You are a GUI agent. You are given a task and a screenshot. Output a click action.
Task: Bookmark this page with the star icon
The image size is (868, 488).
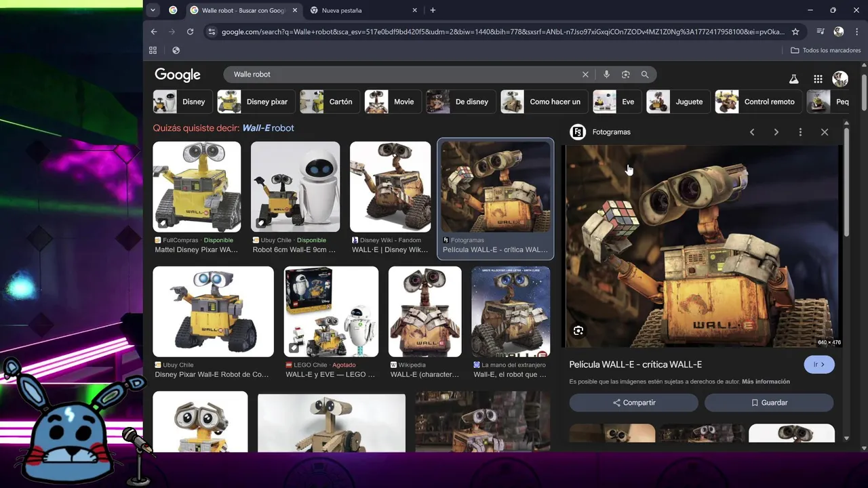pyautogui.click(x=795, y=32)
